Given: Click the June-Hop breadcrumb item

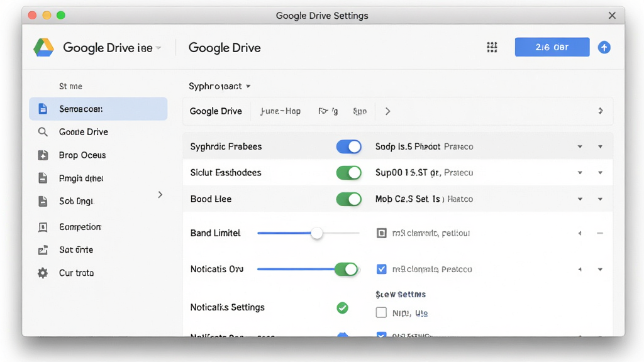Looking at the screenshot, I should (280, 111).
